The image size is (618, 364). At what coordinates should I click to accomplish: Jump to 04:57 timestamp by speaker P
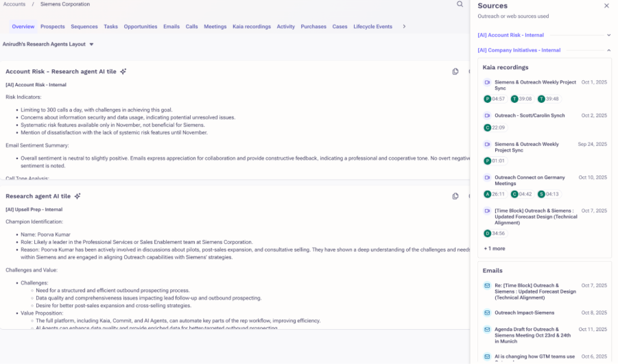click(495, 99)
